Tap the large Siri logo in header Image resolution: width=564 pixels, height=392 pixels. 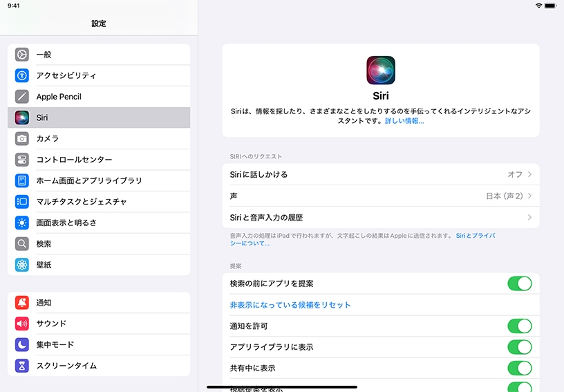(381, 71)
